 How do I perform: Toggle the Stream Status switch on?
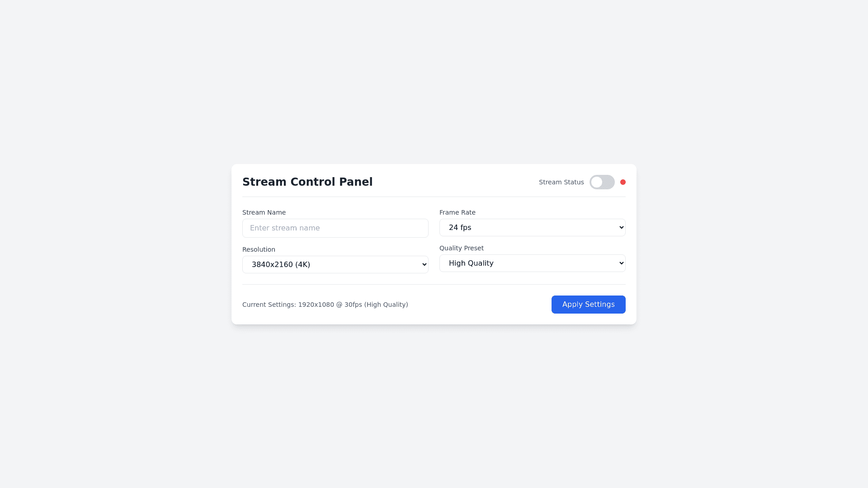pos(602,182)
